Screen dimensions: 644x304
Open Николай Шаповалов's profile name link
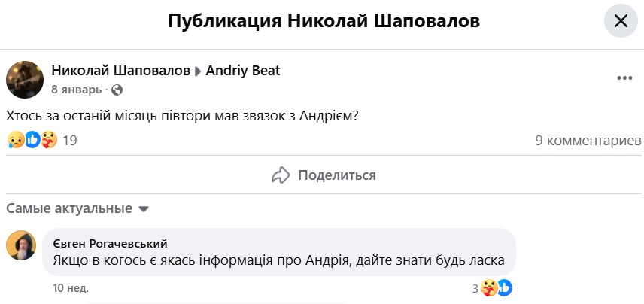click(x=120, y=71)
